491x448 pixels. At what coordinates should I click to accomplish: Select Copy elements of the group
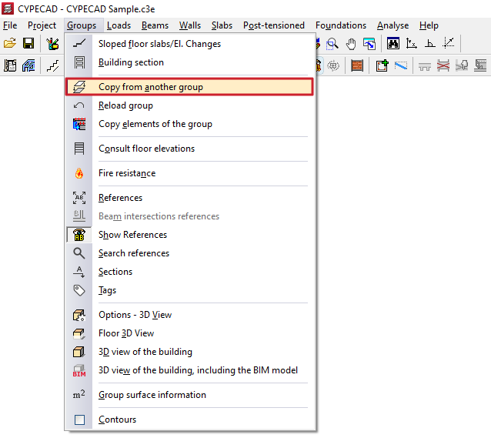coord(190,124)
